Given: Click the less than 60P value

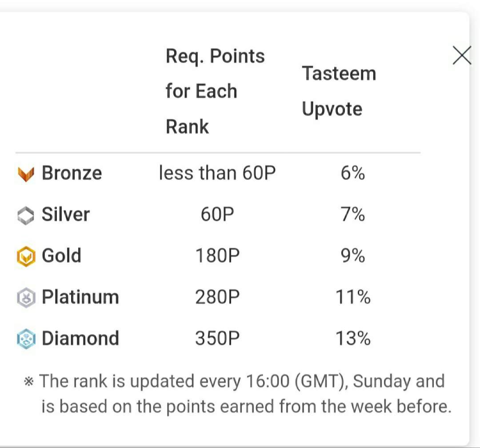Looking at the screenshot, I should coord(217,173).
